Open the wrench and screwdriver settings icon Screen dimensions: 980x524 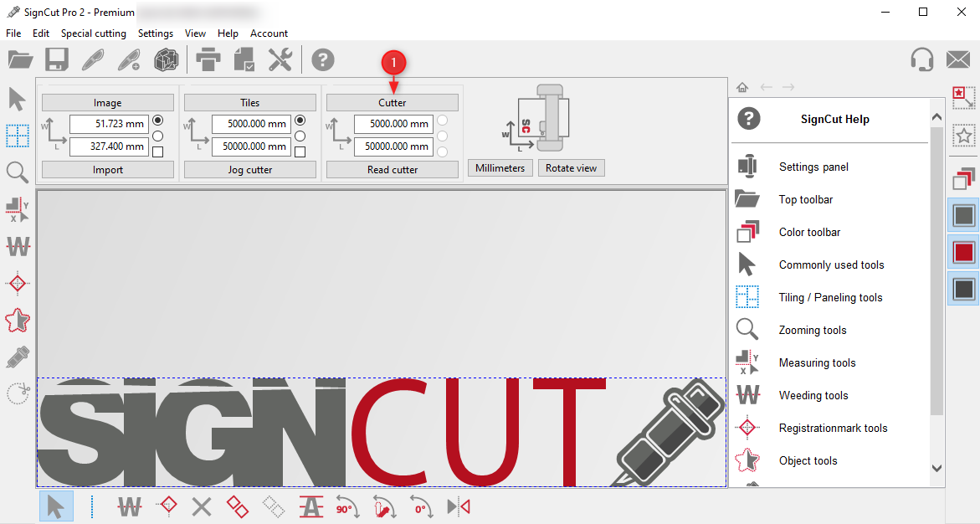[x=280, y=60]
